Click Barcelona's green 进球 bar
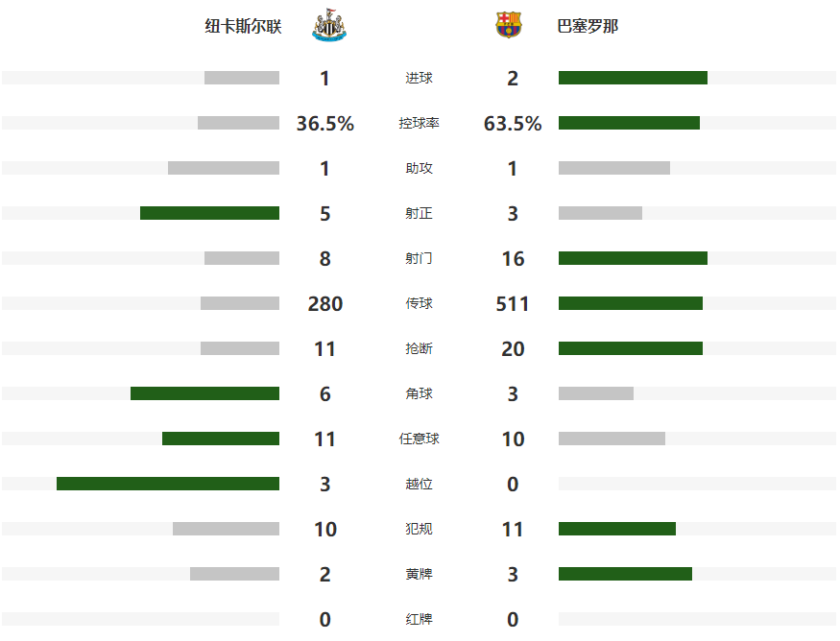This screenshot has width=840, height=641. click(633, 78)
